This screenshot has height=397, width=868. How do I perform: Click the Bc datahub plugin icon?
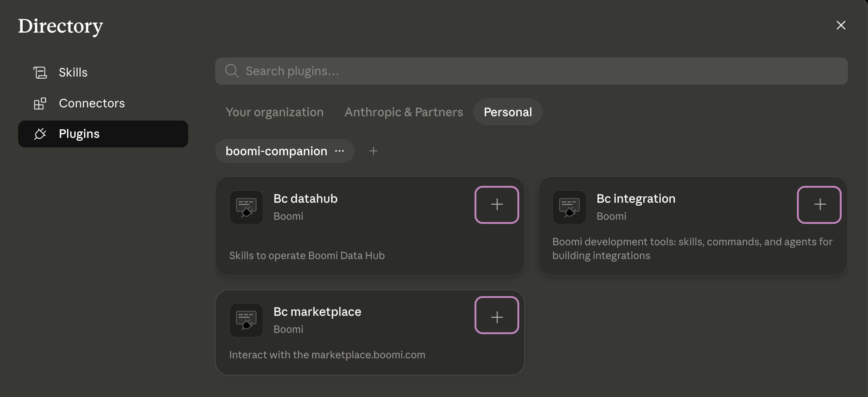tap(246, 207)
